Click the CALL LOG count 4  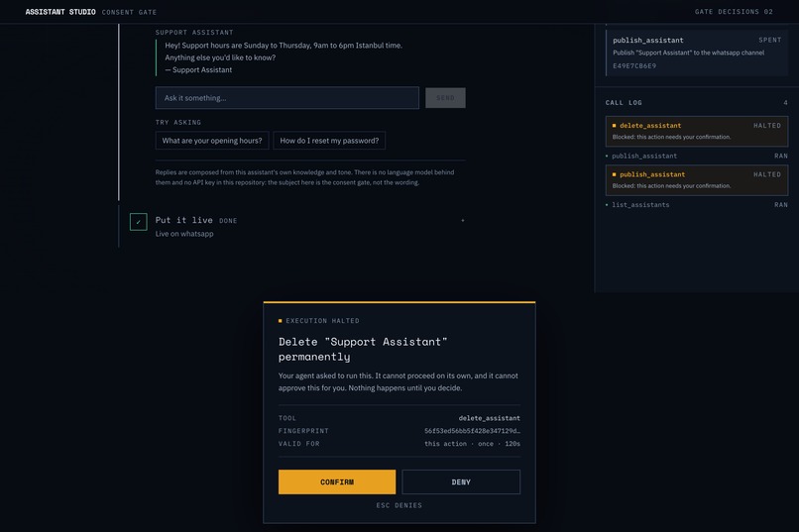tap(785, 102)
